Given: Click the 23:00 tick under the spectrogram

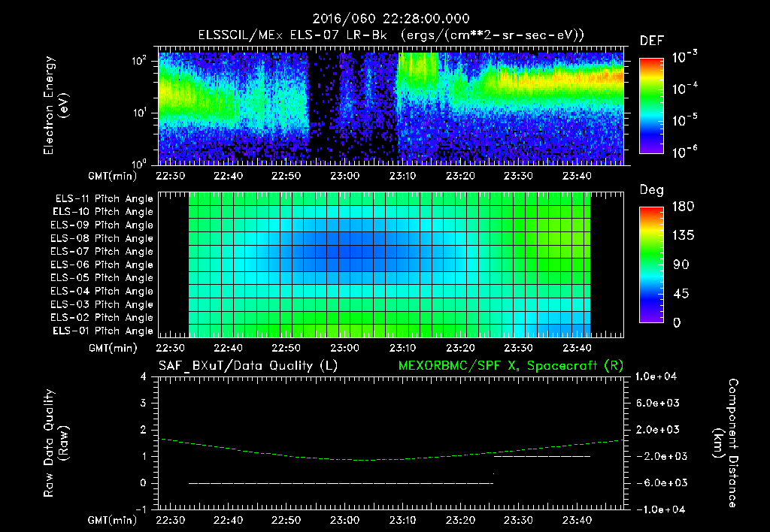Looking at the screenshot, I should (x=344, y=176).
